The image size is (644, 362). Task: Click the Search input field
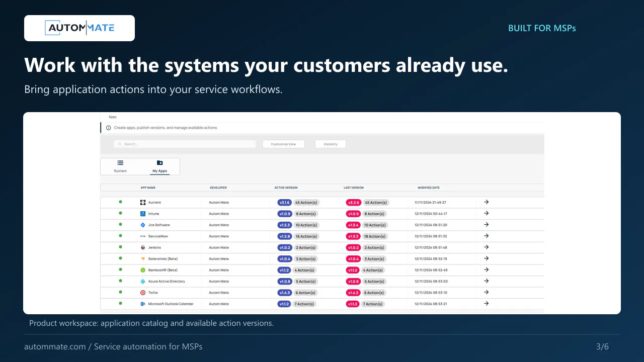click(x=185, y=144)
